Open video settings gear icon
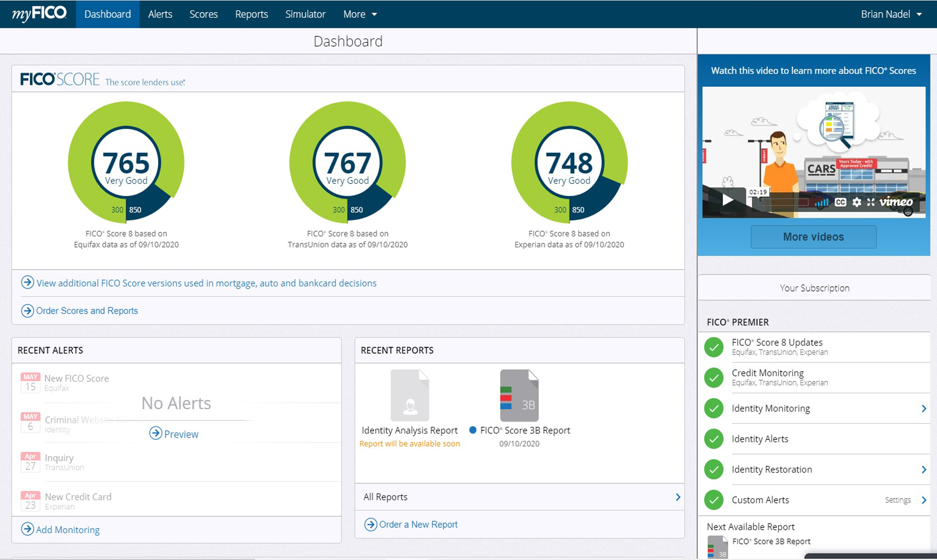937x560 pixels. tap(856, 202)
